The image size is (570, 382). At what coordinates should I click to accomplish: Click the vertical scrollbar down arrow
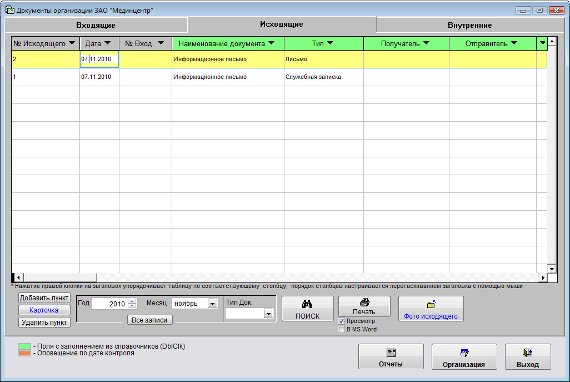click(x=552, y=269)
